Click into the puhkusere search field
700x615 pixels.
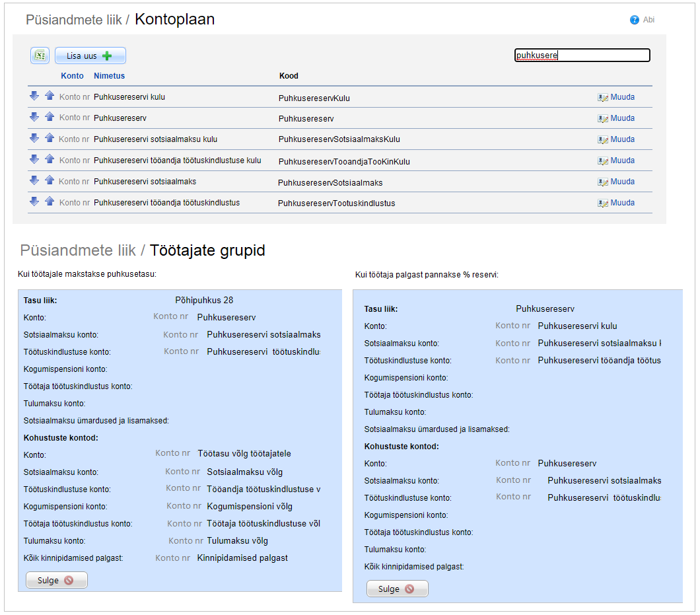coord(582,55)
